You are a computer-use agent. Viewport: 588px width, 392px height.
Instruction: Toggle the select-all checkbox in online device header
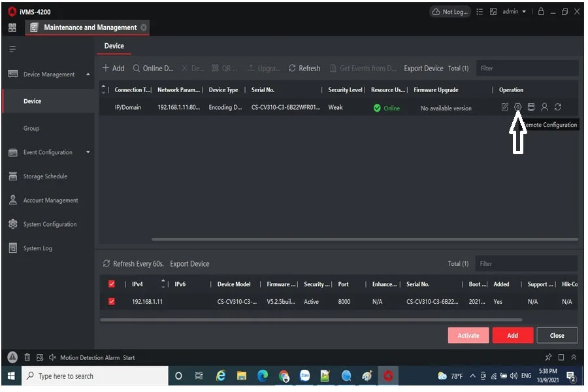111,284
